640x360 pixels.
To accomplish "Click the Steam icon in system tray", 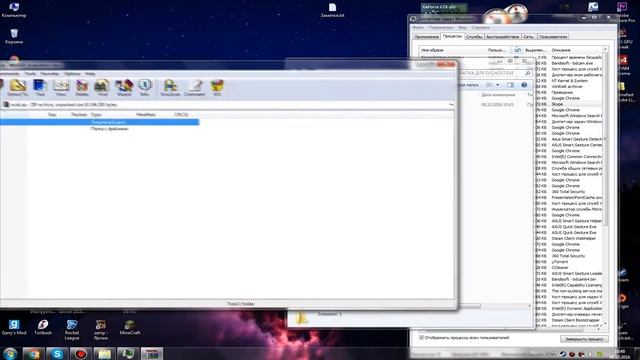I will click(563, 354).
